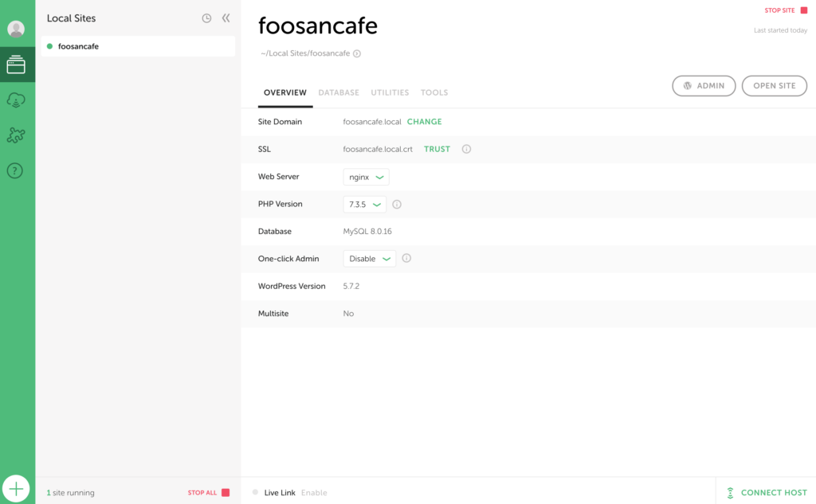Open the Web Server nginx dropdown
This screenshot has width=816, height=504.
367,177
